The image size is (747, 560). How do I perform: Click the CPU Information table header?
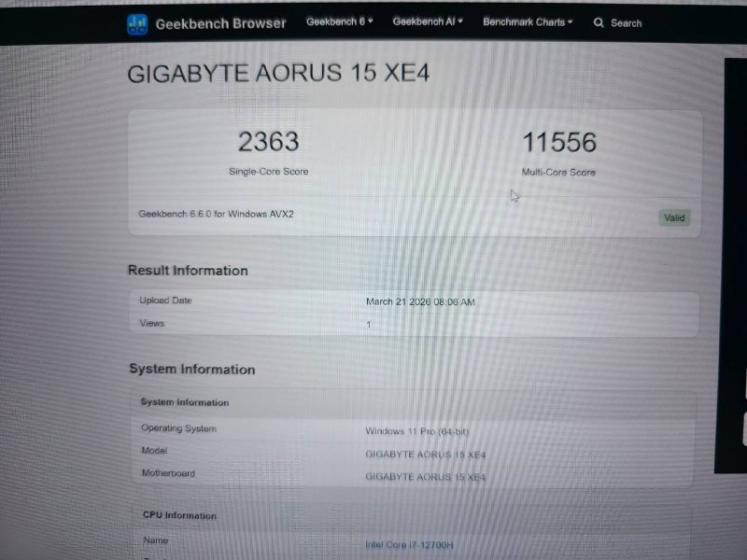pos(178,515)
